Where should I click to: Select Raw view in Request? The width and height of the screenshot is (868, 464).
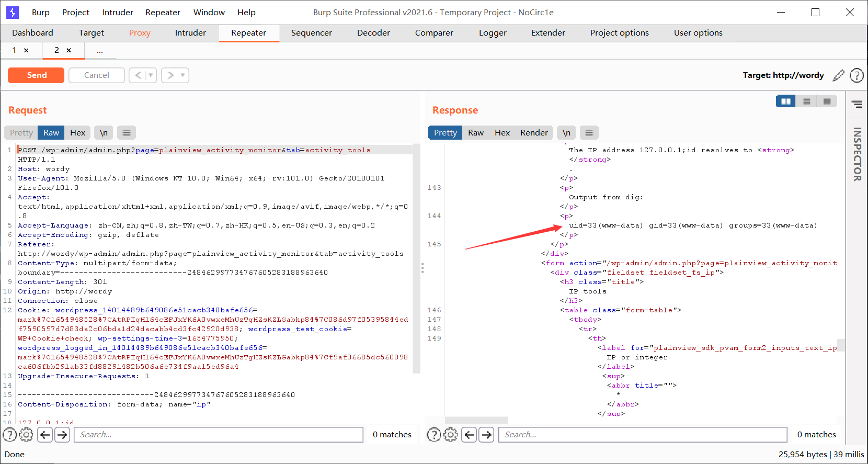[51, 133]
